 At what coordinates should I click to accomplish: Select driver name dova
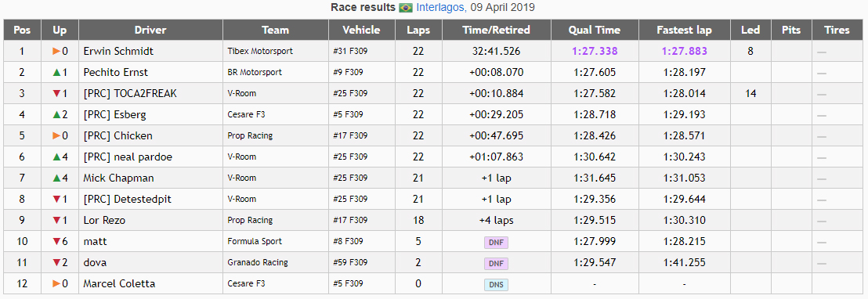96,262
